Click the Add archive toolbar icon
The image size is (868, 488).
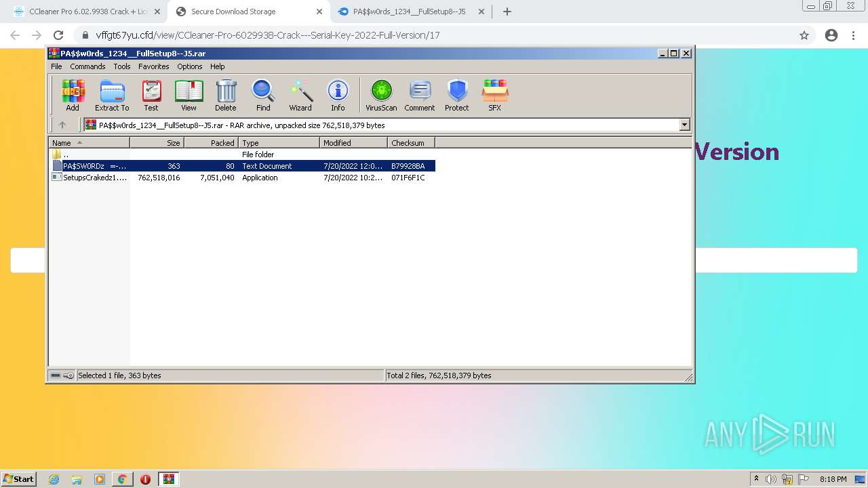coord(73,95)
